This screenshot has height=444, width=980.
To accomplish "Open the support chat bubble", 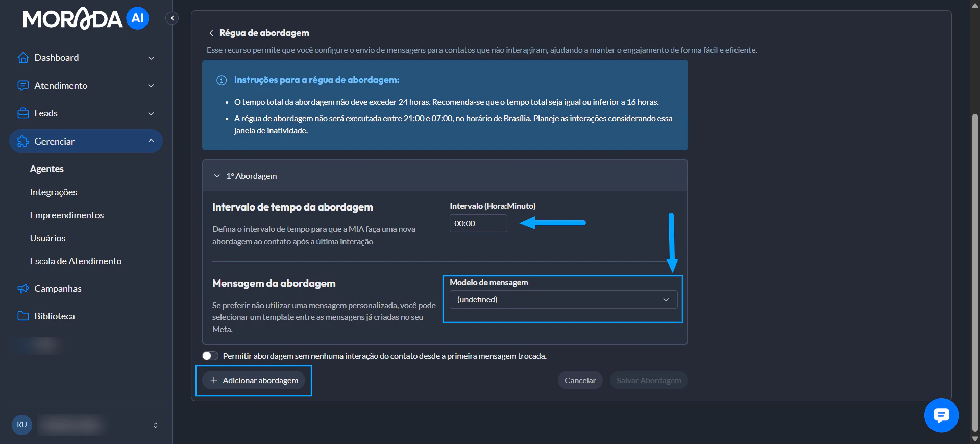I will pyautogui.click(x=941, y=415).
